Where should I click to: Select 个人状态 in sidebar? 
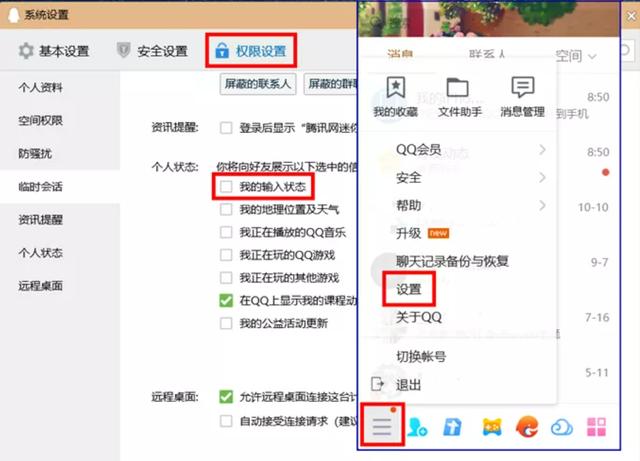pyautogui.click(x=40, y=253)
